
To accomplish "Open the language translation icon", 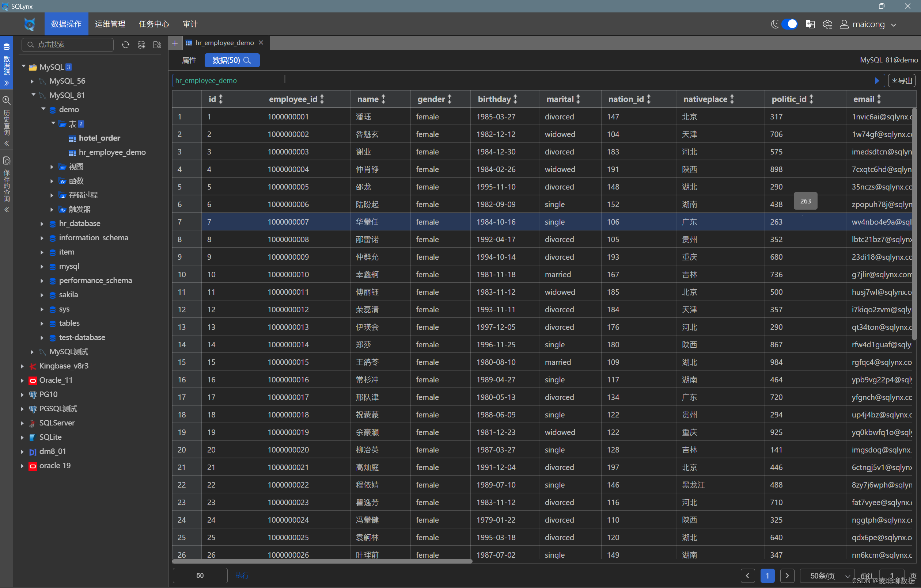I will point(810,24).
